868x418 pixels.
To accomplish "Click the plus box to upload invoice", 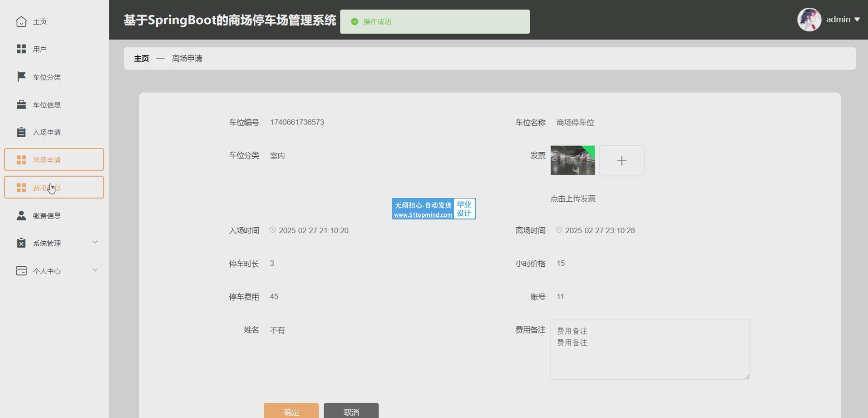I will click(x=621, y=160).
